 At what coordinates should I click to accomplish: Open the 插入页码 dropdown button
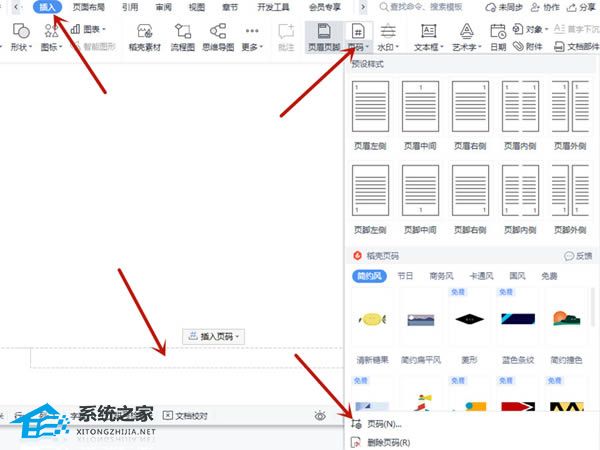pos(214,337)
